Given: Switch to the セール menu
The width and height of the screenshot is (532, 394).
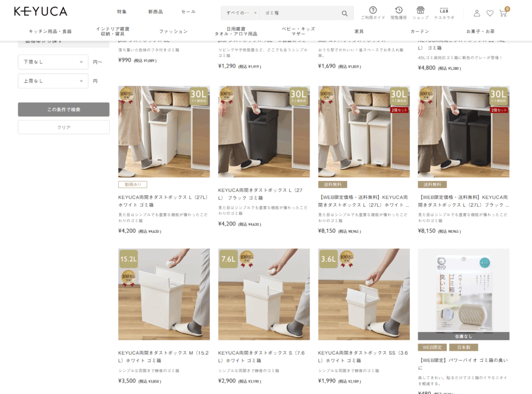Looking at the screenshot, I should click(x=188, y=11).
